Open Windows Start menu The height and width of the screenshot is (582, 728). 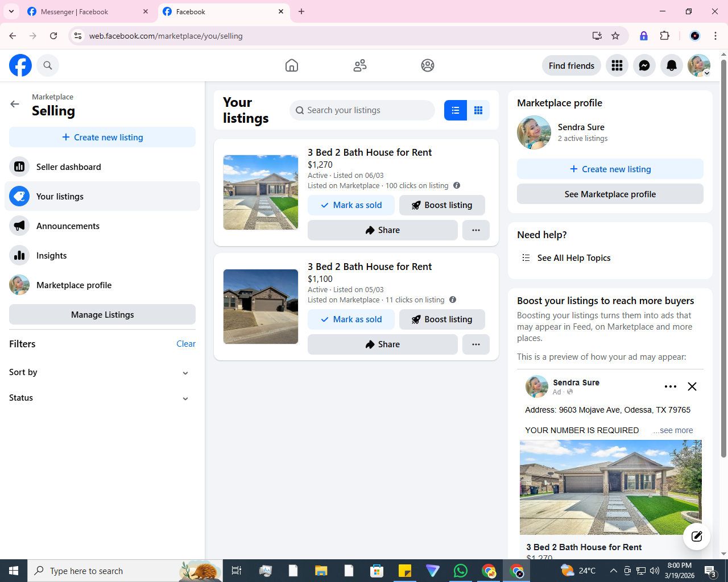tap(14, 571)
